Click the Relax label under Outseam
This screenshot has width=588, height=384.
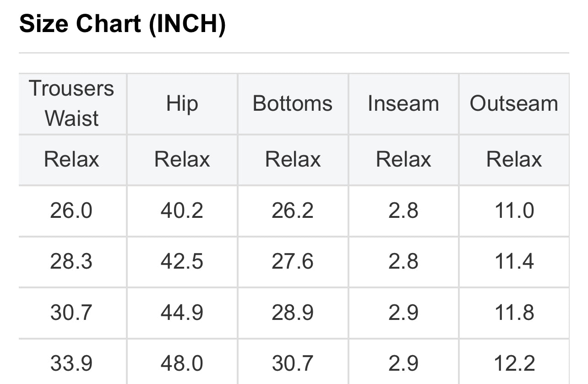click(x=514, y=159)
